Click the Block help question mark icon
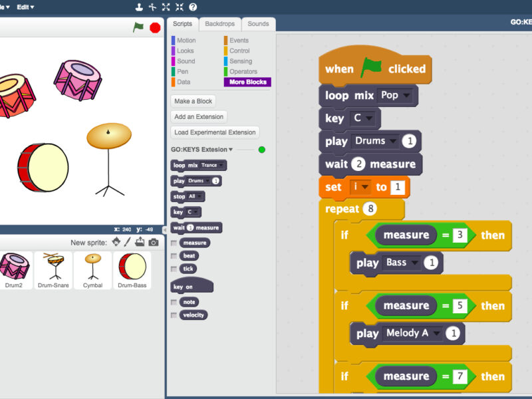 (x=193, y=7)
